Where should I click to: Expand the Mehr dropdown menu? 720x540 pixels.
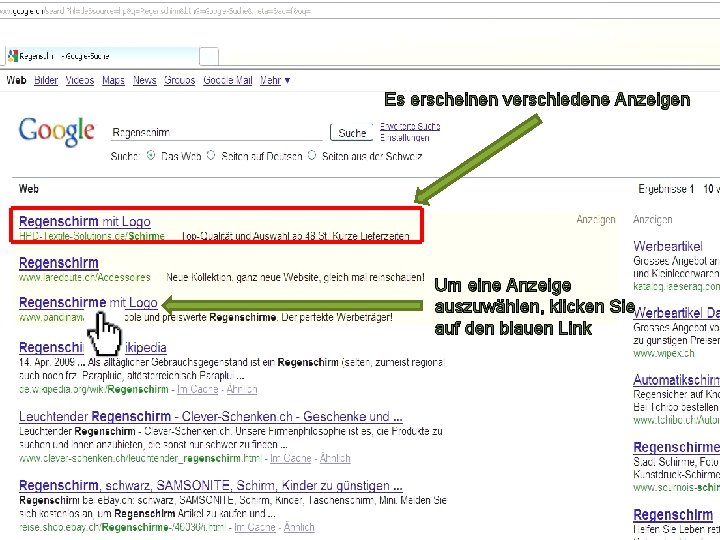275,80
